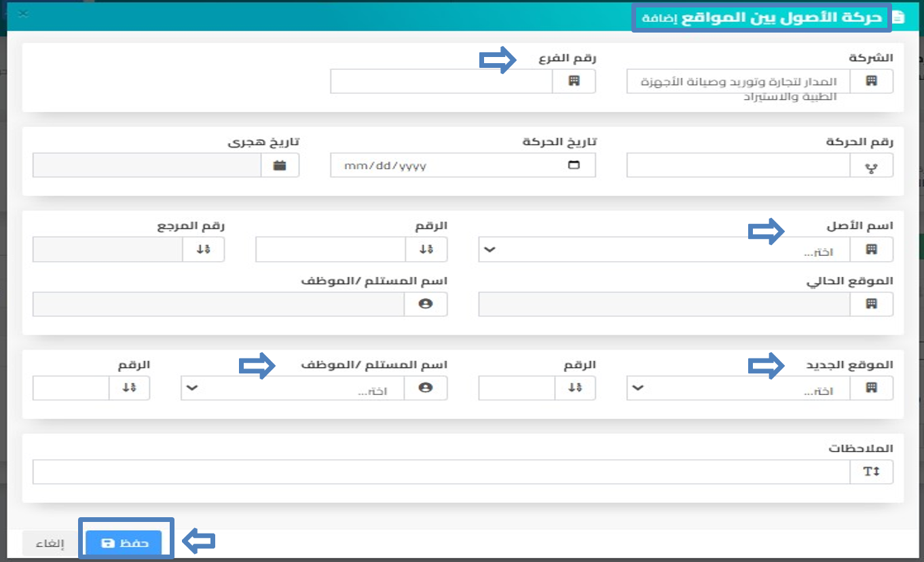Image resolution: width=924 pixels, height=562 pixels.
Task: Click the calendar icon beside تاريخ هجرى
Action: coord(280,165)
